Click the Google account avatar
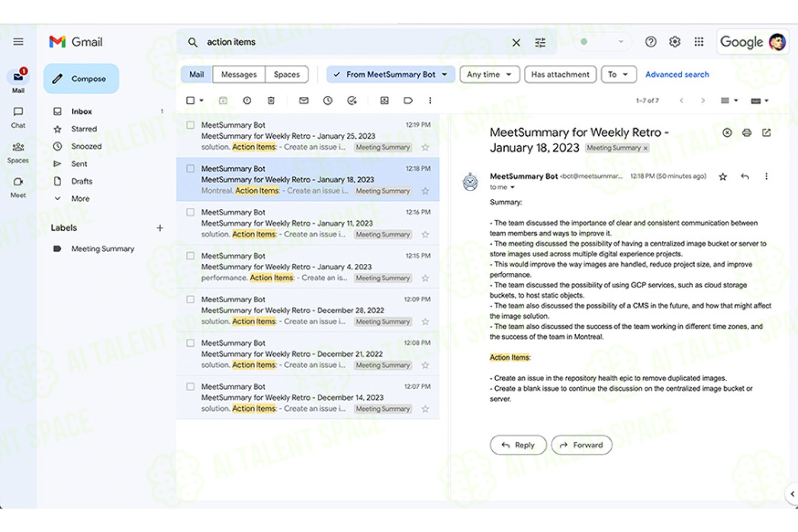This screenshot has height=532, width=798. [x=777, y=42]
